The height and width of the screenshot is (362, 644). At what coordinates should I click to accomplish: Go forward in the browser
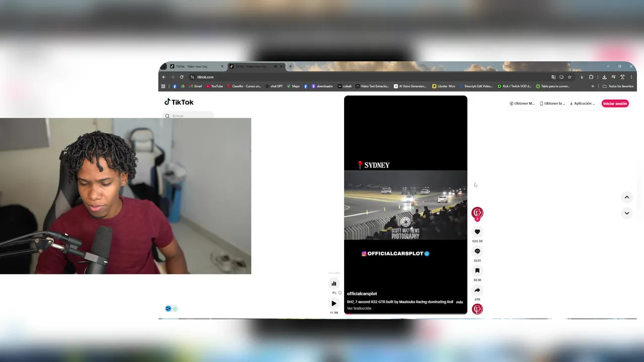coord(173,77)
